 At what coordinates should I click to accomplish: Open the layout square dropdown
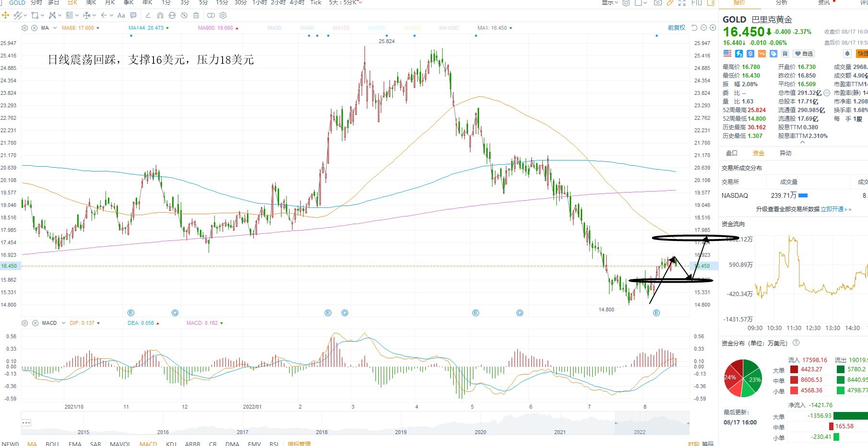(x=641, y=2)
